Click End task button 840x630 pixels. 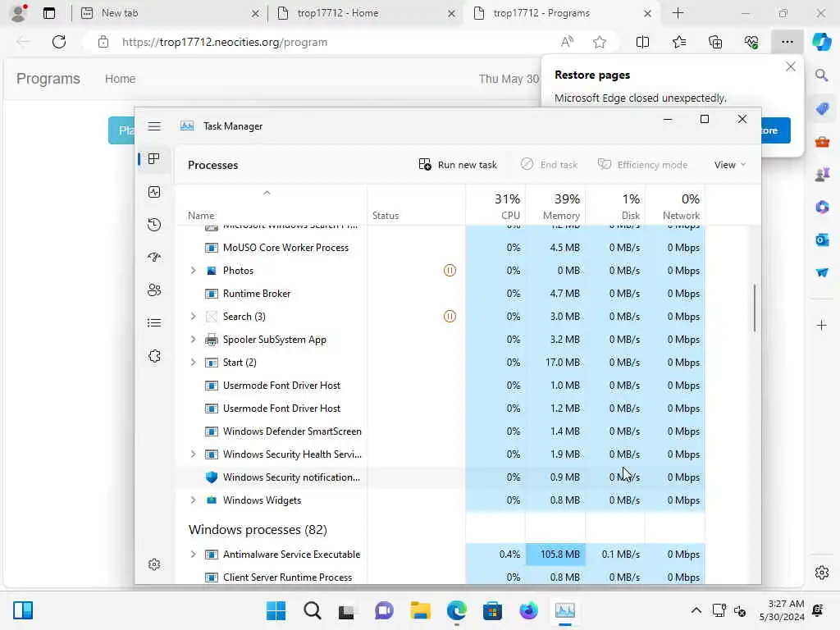549,164
